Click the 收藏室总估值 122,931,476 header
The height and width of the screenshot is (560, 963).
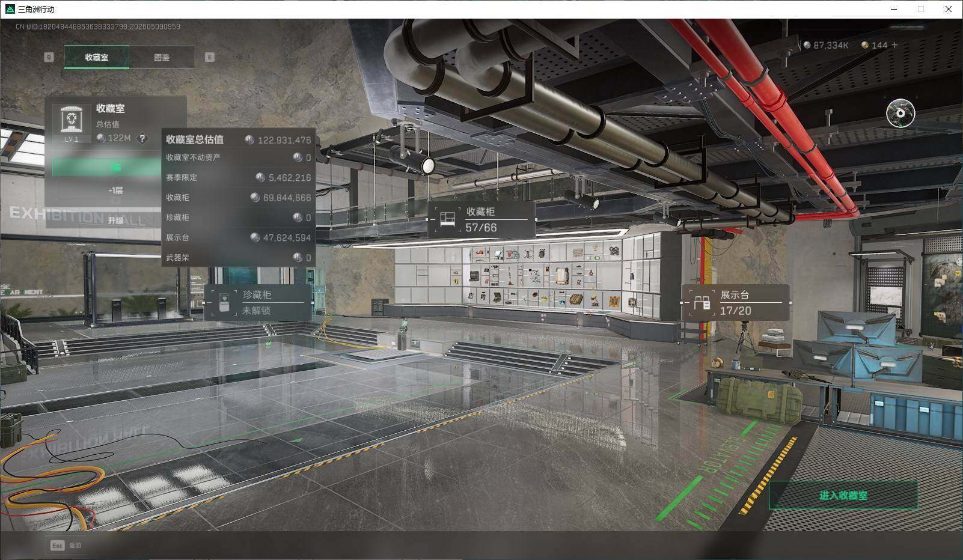(239, 139)
